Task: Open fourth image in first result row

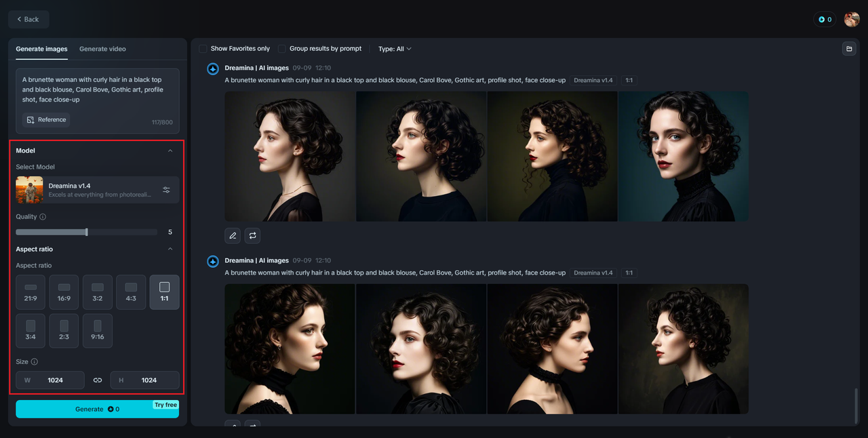Action: coord(684,157)
